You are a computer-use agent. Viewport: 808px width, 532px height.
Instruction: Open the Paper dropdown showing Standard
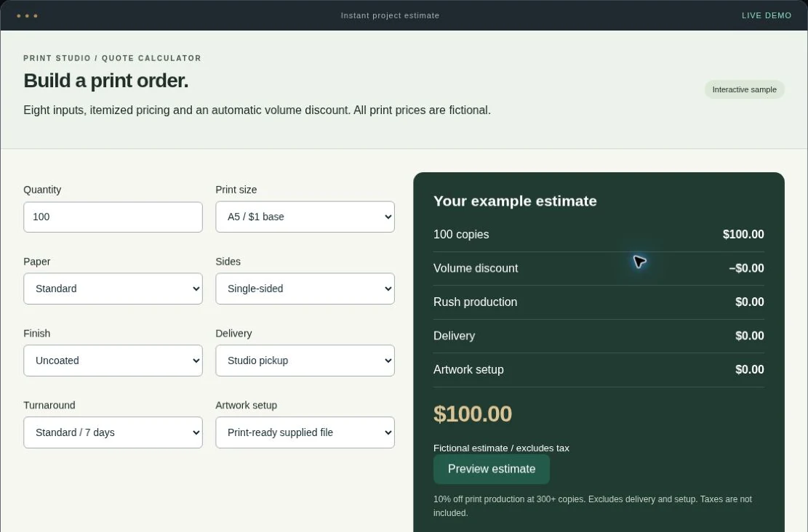pyautogui.click(x=113, y=289)
